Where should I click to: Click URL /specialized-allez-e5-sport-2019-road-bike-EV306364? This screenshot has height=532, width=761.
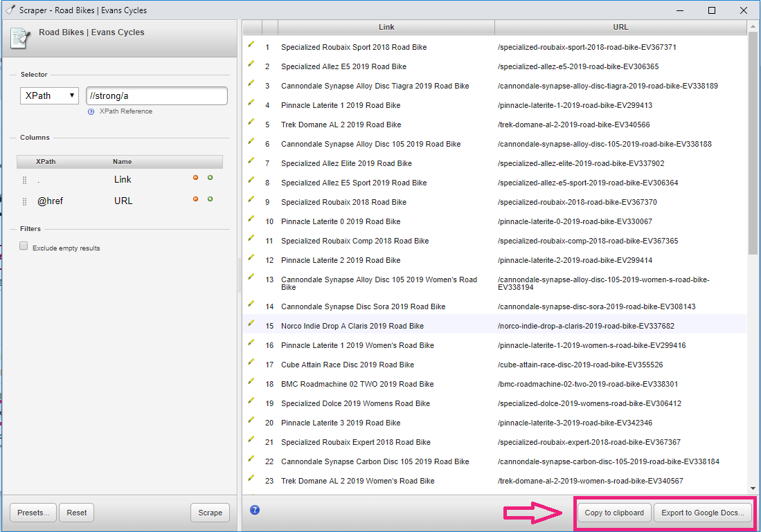(x=588, y=183)
